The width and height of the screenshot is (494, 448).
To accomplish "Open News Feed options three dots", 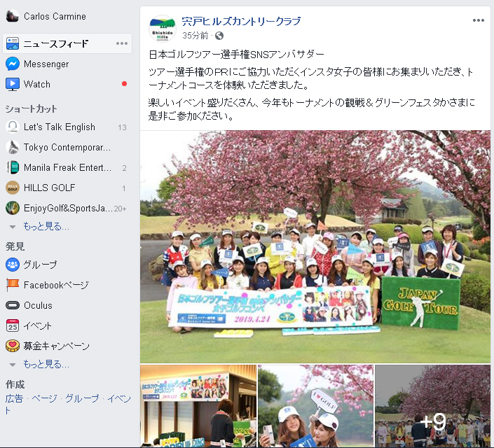I will 122,43.
